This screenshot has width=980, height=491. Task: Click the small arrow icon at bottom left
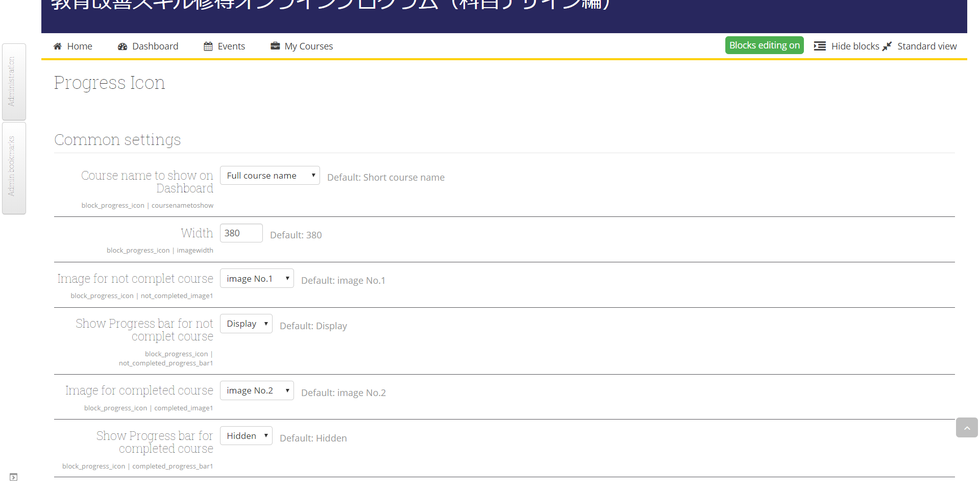(x=13, y=477)
